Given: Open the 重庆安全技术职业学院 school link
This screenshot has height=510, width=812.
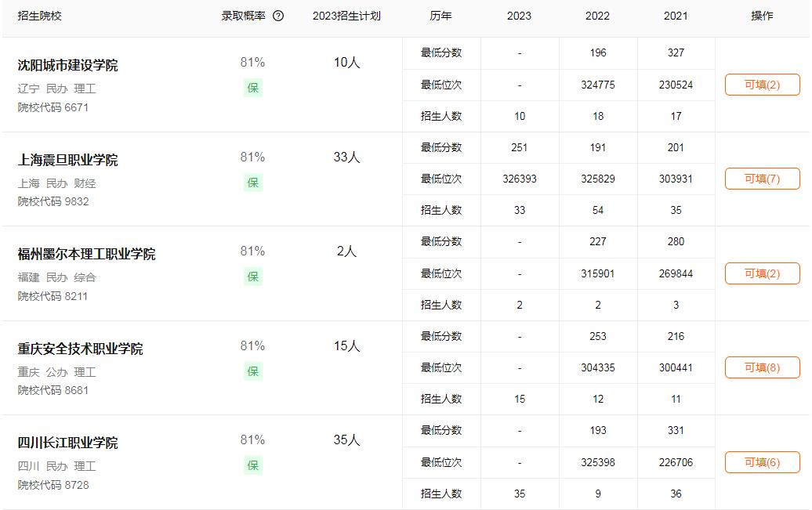Looking at the screenshot, I should (x=80, y=349).
